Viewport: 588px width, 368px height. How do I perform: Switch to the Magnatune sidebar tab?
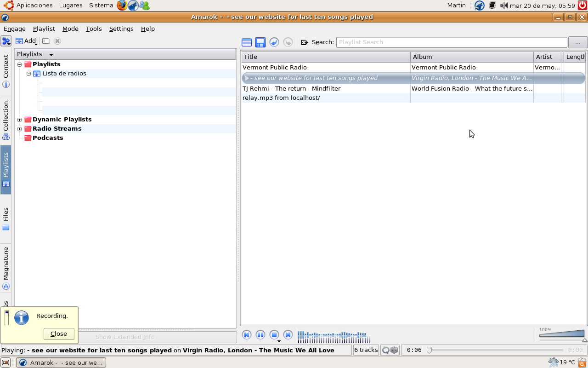point(6,268)
